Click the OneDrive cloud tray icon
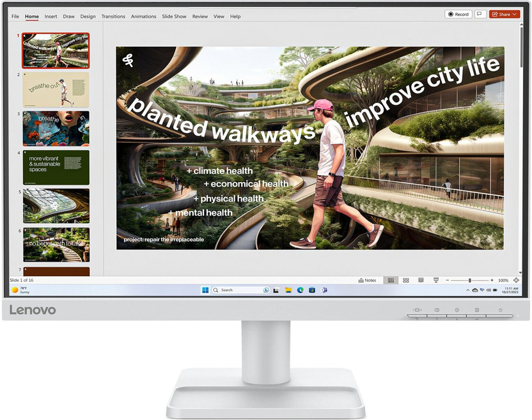The height and width of the screenshot is (420, 532). click(475, 290)
